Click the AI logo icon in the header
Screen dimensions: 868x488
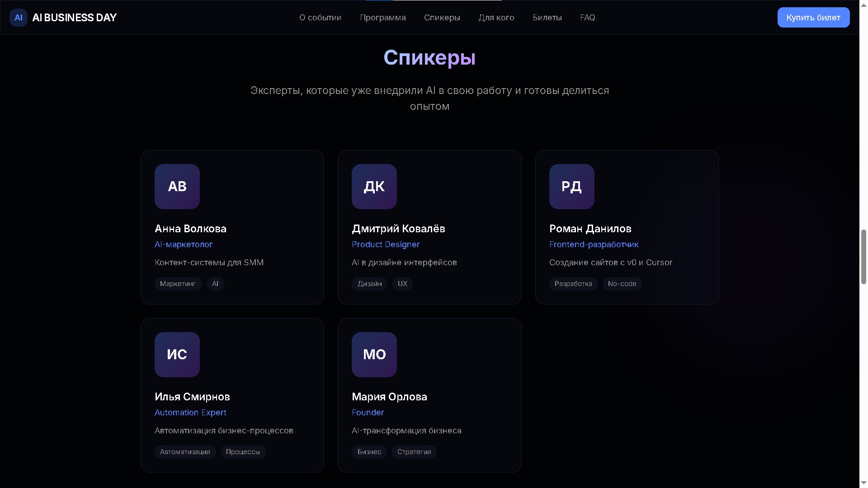tap(19, 18)
